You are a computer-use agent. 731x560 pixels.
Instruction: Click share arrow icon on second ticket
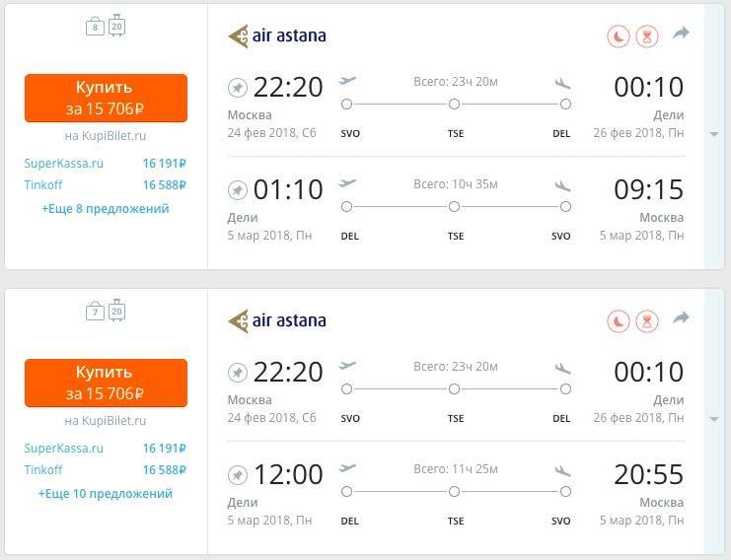681,318
